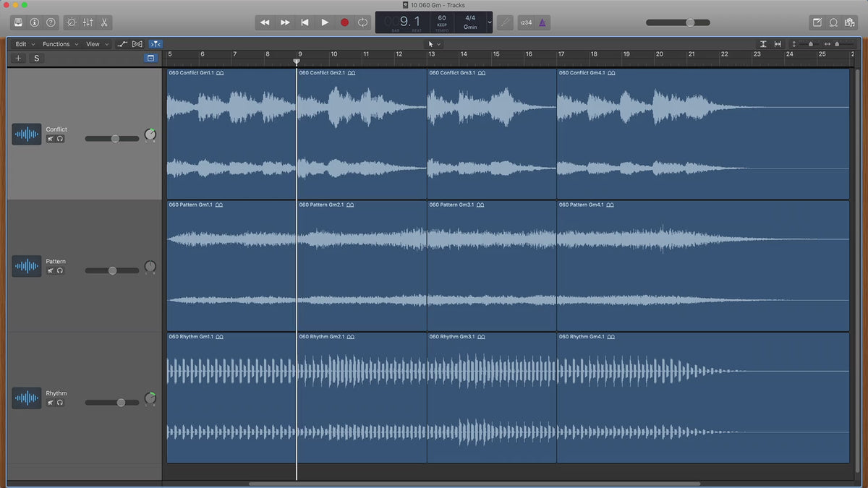Open the Scissors editors button
This screenshot has height=488, width=868.
coord(105,22)
